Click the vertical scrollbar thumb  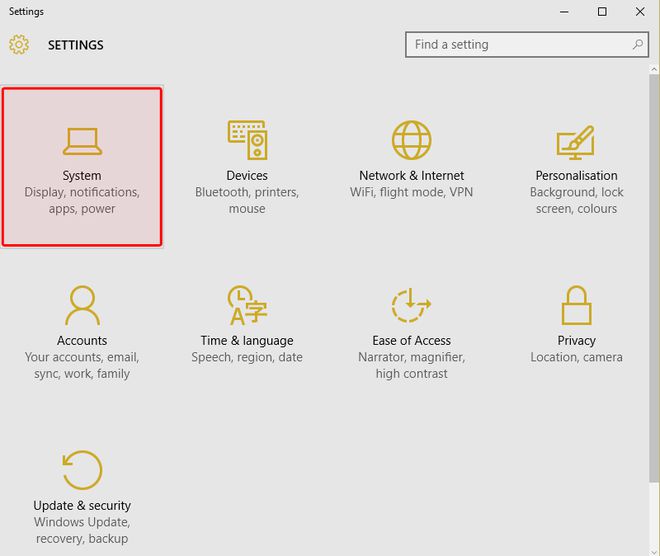654,279
